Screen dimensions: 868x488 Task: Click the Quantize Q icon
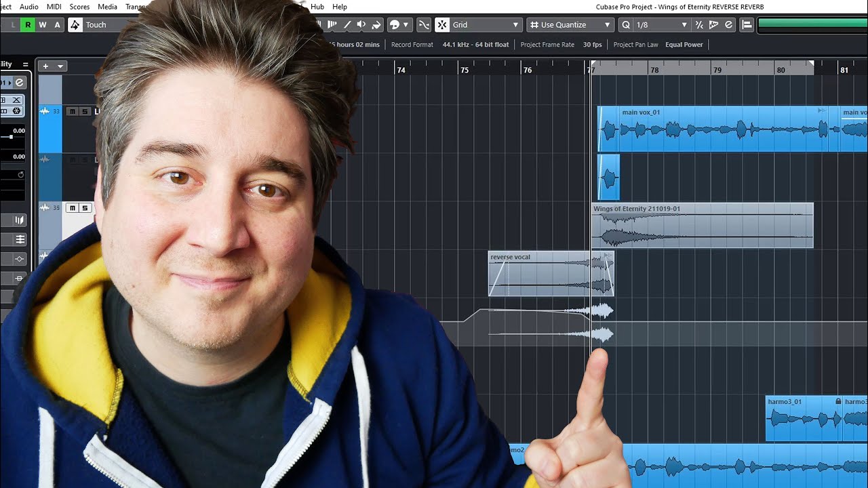[x=626, y=24]
